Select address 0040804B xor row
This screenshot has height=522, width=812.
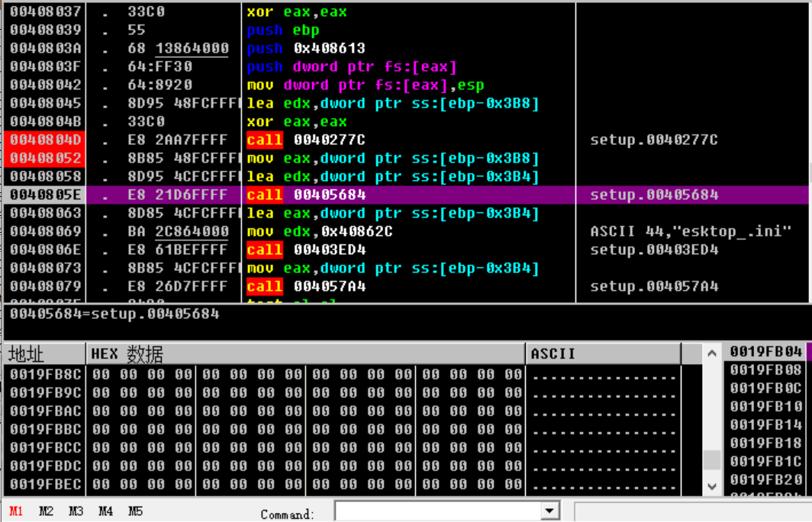click(x=46, y=121)
